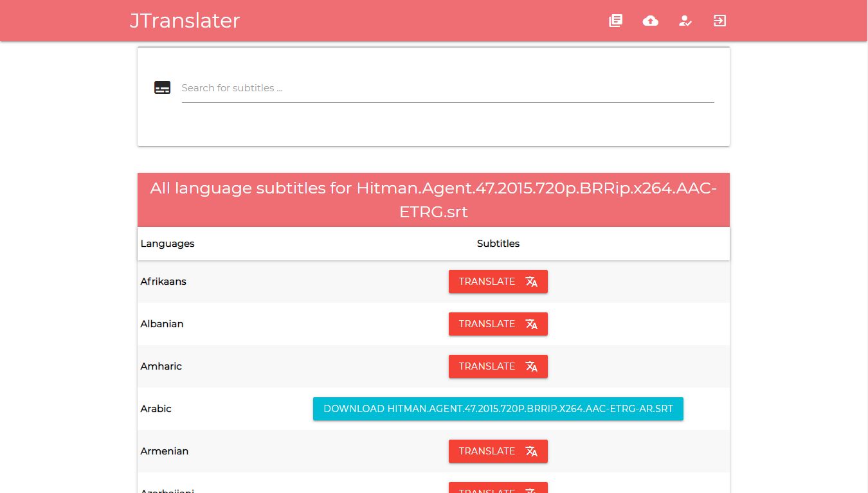Translate subtitles to Albanian
Screen dimensions: 868x493
498,324
